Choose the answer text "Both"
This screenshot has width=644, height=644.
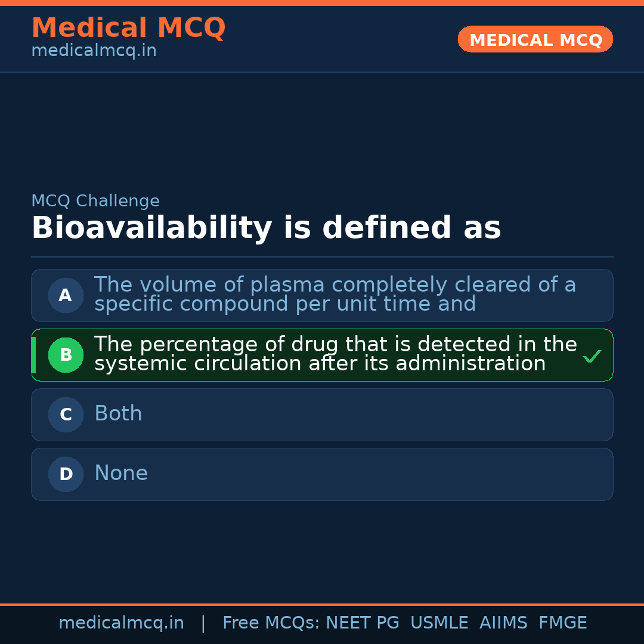[118, 414]
